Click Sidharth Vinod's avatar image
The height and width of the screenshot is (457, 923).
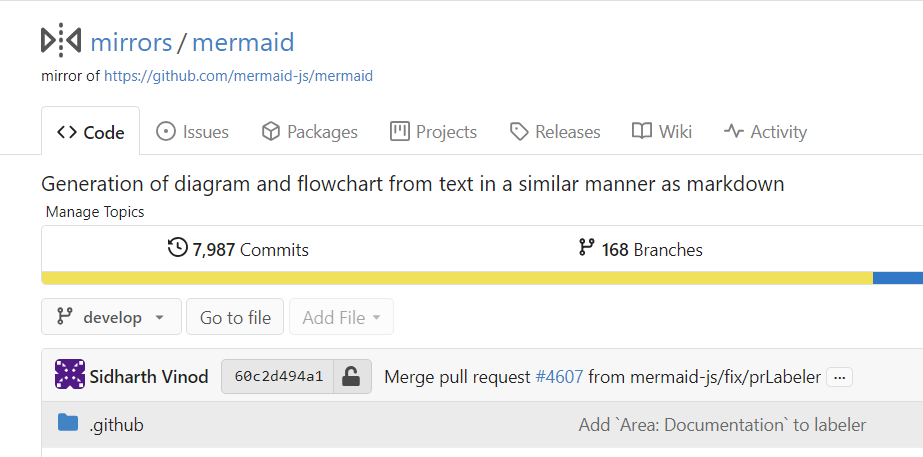(70, 375)
